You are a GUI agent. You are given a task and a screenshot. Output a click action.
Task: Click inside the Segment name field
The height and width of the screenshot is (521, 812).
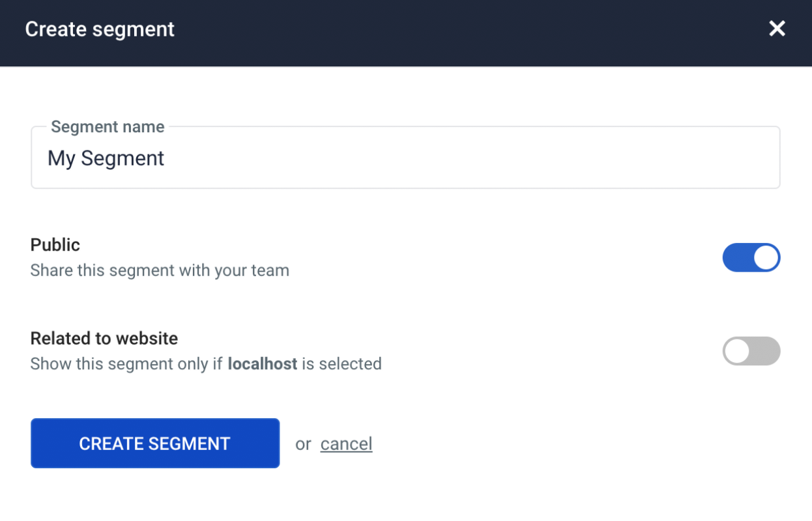(405, 158)
